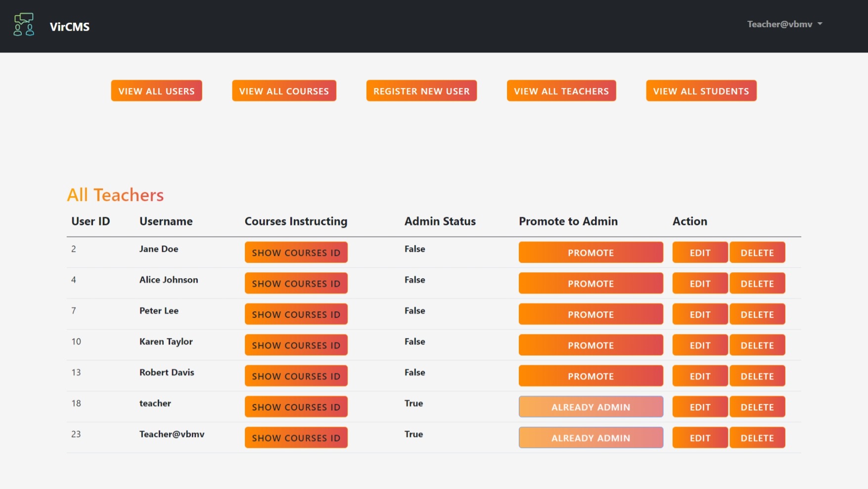Show courses ID for Karen Taylor
Viewport: 868px width, 489px height.
pos(296,345)
